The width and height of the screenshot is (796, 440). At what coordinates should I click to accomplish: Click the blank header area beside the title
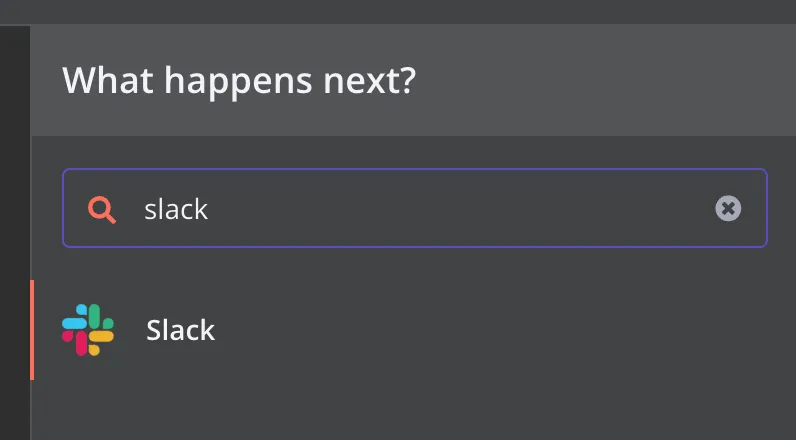[x=604, y=80]
